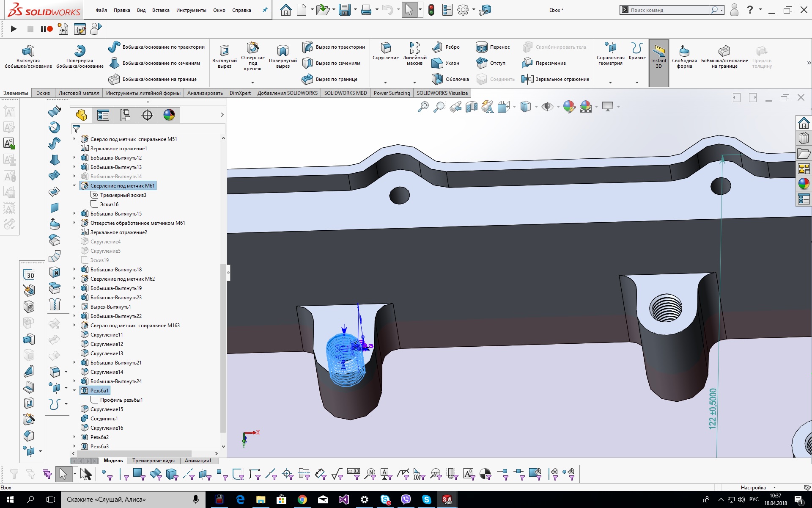Click the feature tree filter field
Screen dimensions: 812x508
(148, 129)
